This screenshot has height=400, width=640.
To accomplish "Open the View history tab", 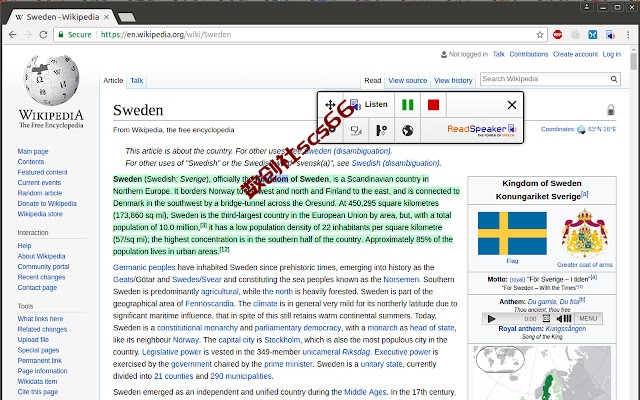I will [453, 80].
